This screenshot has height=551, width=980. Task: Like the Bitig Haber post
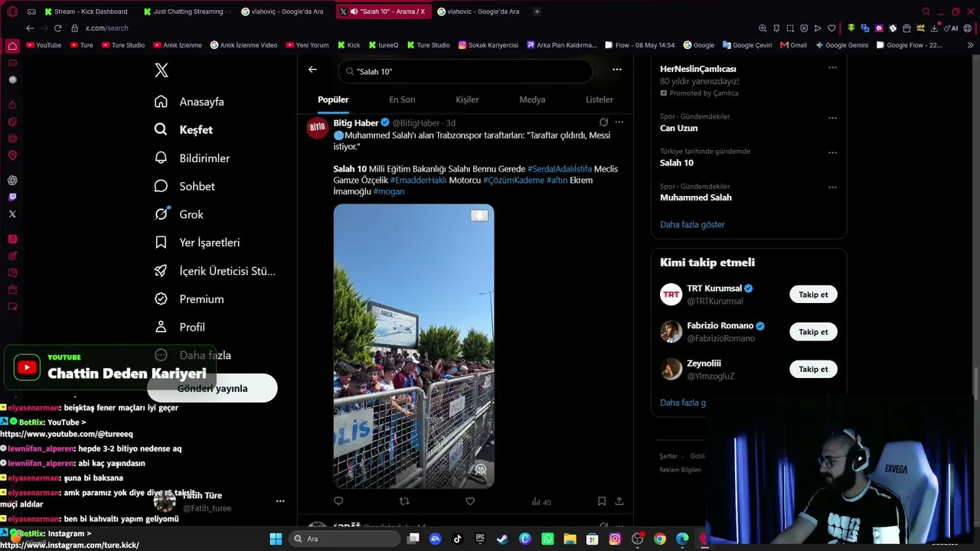point(470,501)
